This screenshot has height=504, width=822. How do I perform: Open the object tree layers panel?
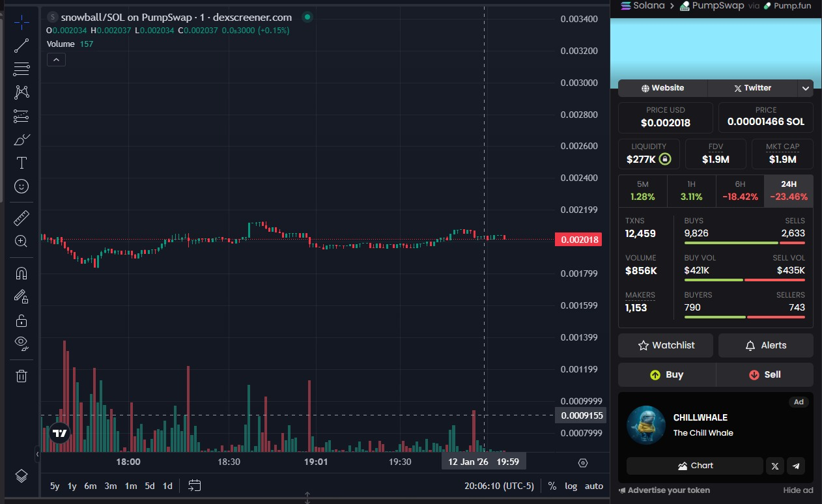coord(21,476)
